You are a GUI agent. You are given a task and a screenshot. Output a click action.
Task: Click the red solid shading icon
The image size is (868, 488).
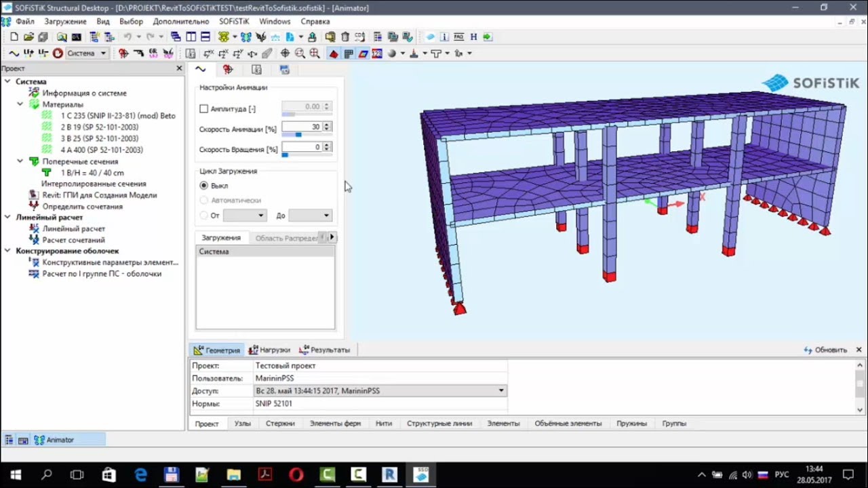[x=334, y=54]
